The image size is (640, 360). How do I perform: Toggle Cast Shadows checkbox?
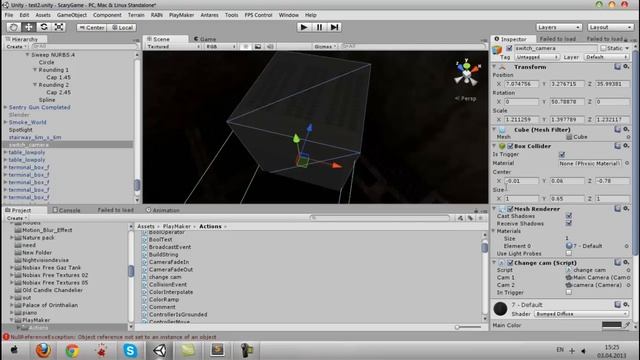569,216
